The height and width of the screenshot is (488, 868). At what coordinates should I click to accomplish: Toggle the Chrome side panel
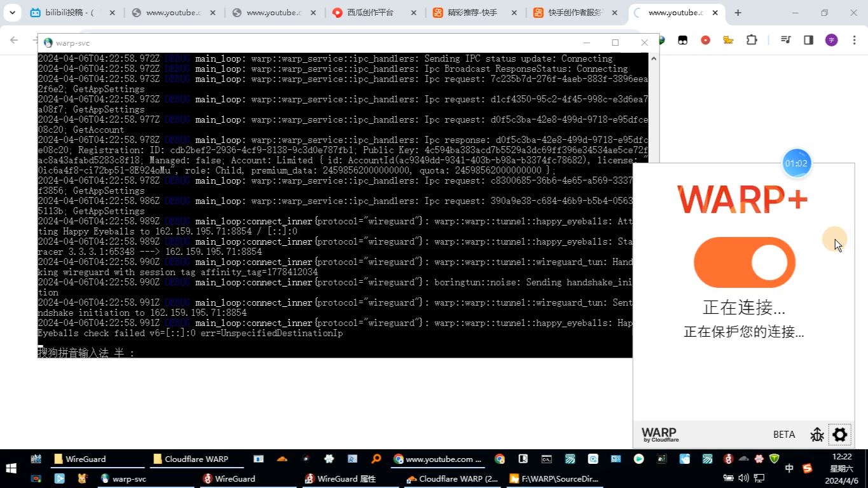(809, 40)
